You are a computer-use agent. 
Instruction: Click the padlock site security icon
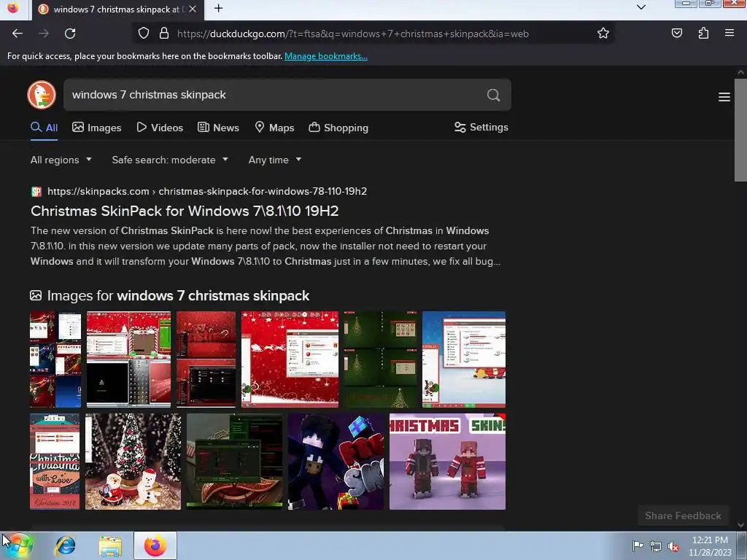164,34
